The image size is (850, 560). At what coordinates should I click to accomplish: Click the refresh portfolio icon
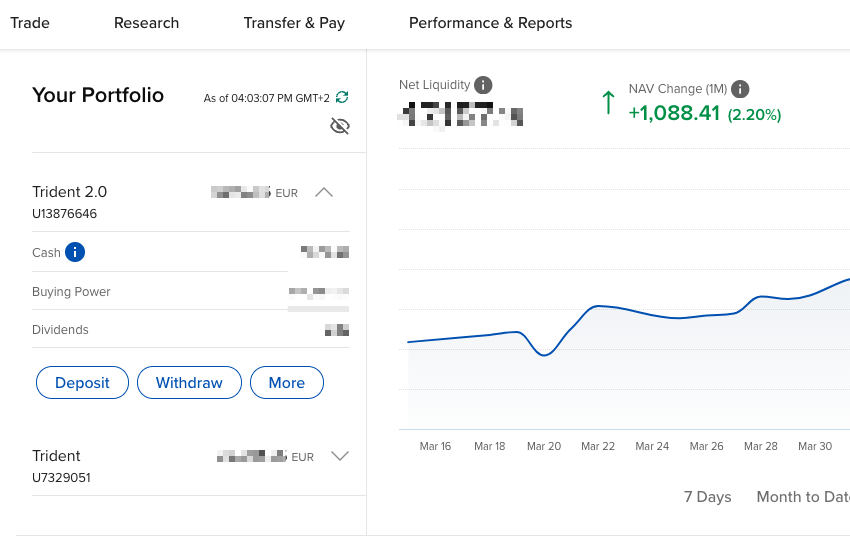pos(342,97)
